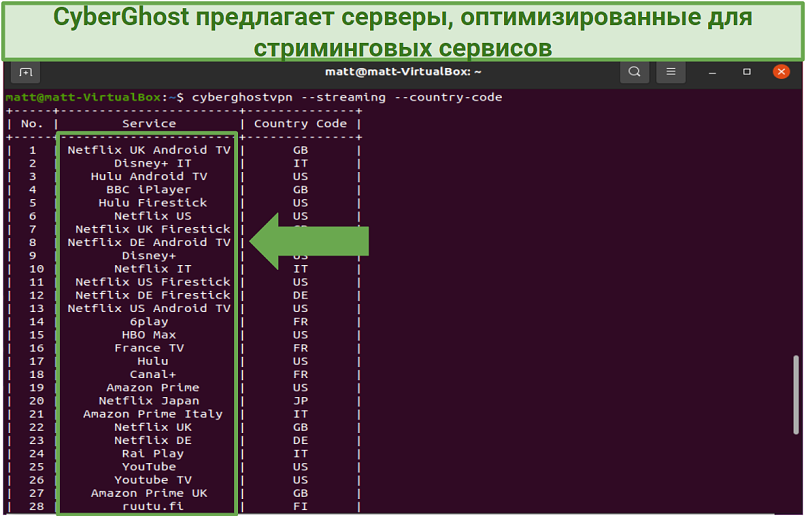
Task: Open the terminal search tool
Action: (x=634, y=72)
